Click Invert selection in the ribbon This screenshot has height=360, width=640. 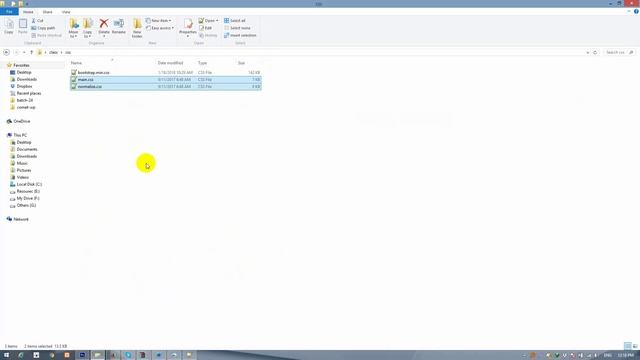[x=240, y=35]
